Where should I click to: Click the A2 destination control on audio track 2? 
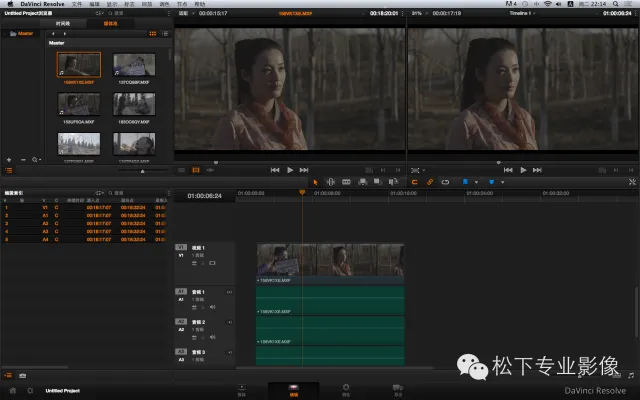181,322
